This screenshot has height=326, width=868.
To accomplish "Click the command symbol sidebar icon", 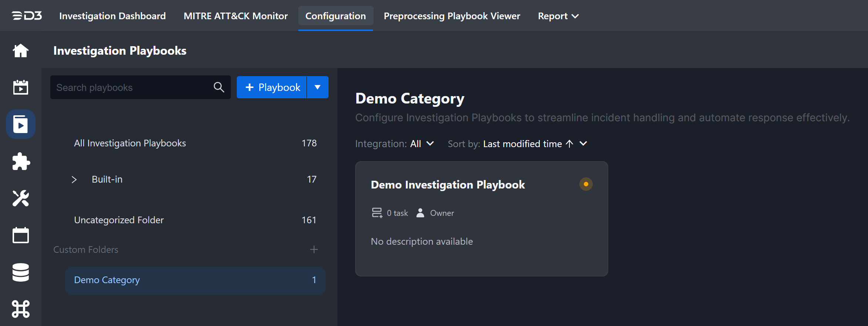I will 21,309.
